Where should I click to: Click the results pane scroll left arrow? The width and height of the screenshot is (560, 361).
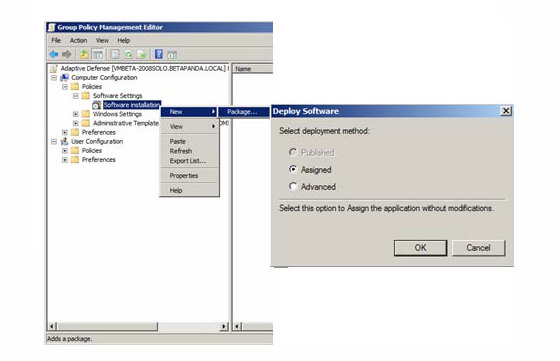pyautogui.click(x=238, y=326)
